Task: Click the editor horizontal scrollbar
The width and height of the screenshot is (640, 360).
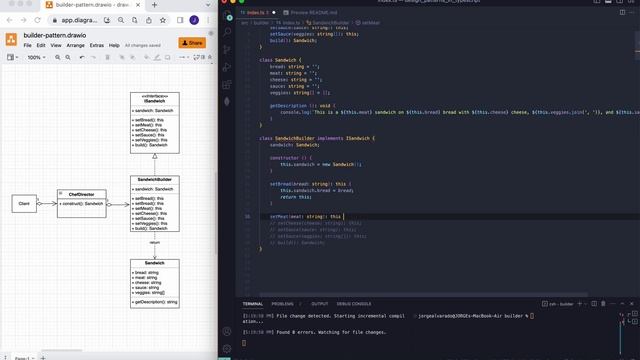Action: click(423, 294)
